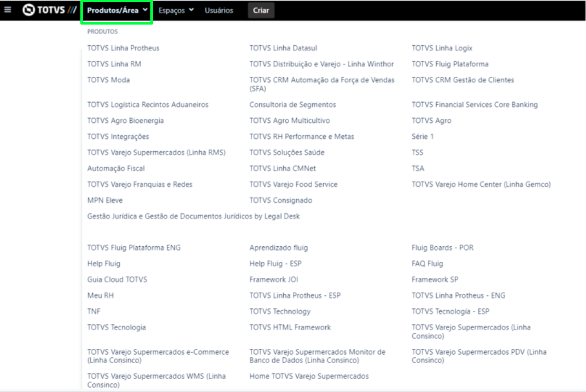
Task: Open Guia Cloud TOTVS
Action: (x=118, y=280)
